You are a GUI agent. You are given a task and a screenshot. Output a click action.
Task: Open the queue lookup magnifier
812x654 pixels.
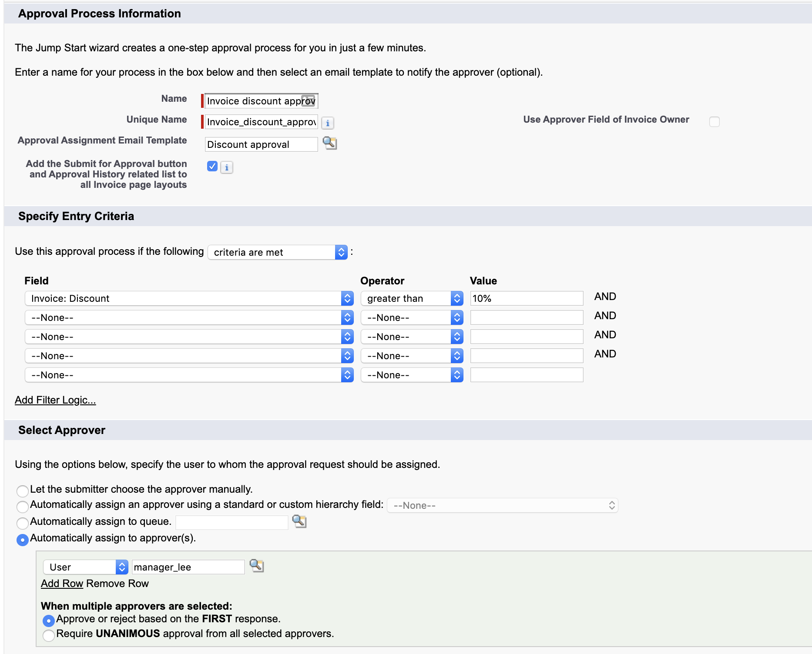(x=299, y=522)
